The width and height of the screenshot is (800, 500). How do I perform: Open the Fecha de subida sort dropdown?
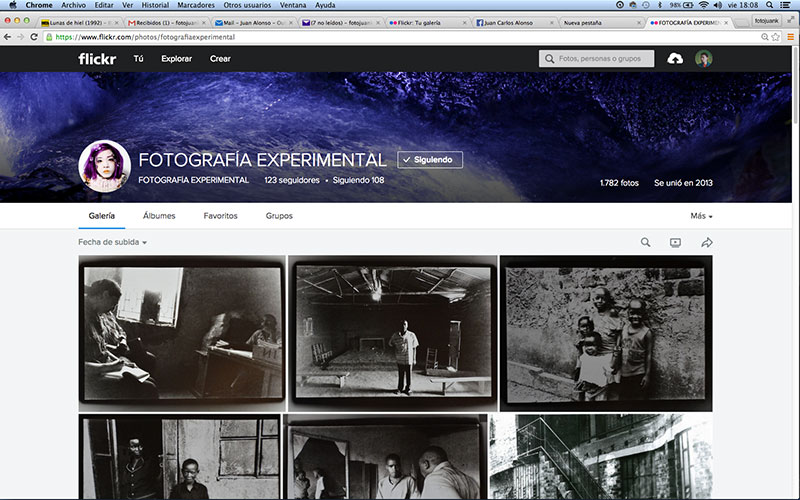pyautogui.click(x=113, y=243)
